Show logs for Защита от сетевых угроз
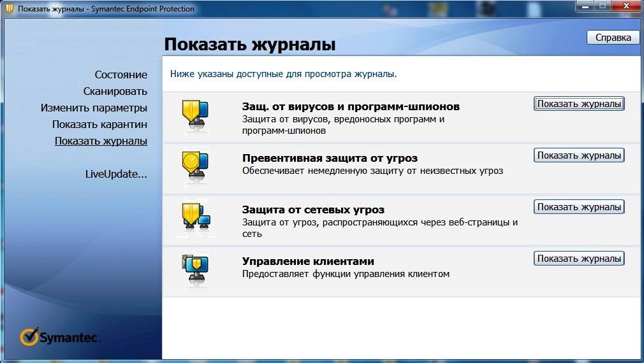 pos(579,207)
